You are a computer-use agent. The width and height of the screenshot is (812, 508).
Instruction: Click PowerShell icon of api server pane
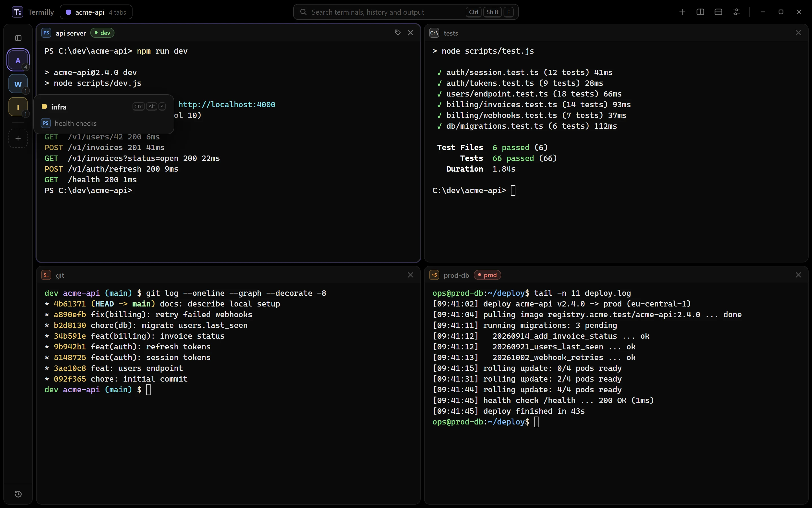[x=46, y=33]
